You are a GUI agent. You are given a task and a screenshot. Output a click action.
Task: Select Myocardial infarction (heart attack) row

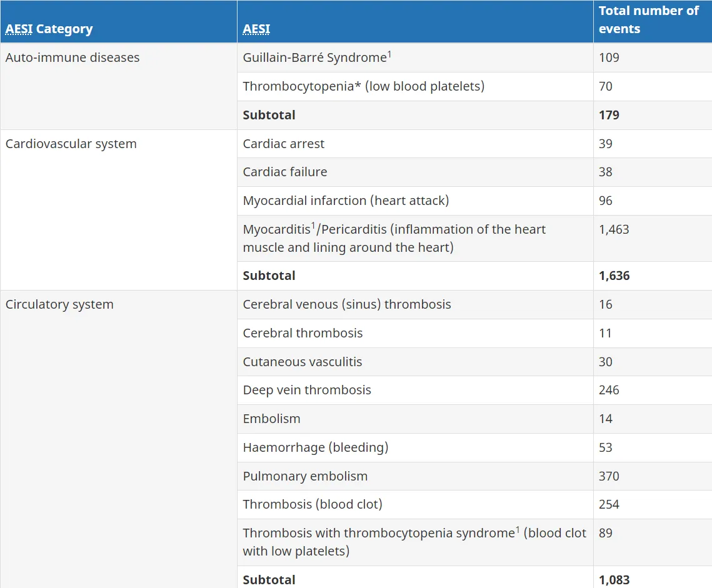(x=474, y=201)
